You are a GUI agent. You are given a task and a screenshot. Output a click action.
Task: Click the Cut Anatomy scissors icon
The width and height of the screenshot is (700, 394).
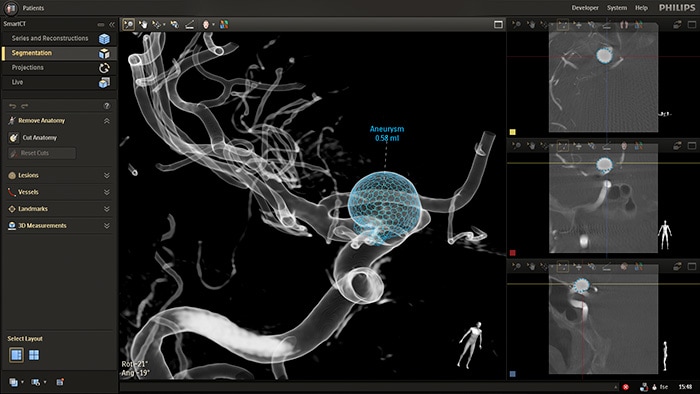click(x=13, y=138)
